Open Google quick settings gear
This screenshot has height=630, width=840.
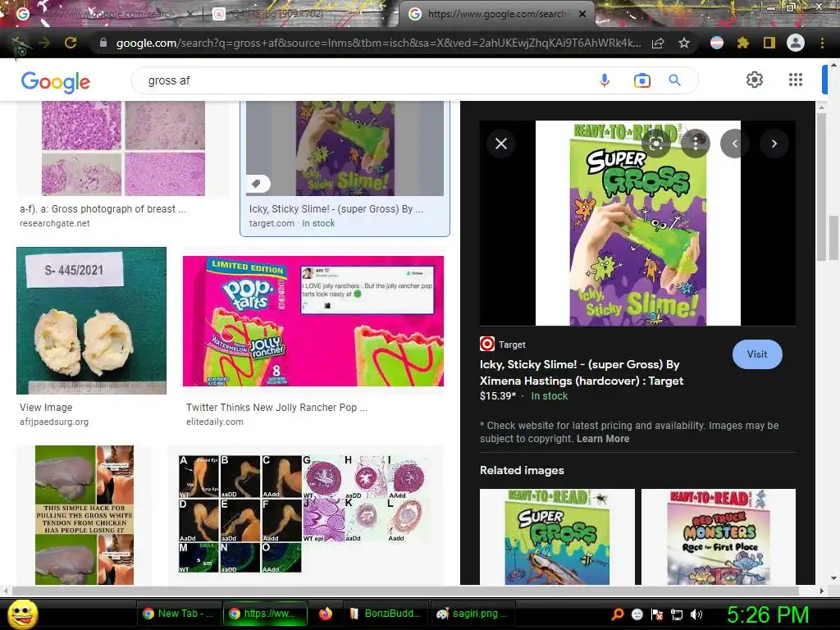(x=755, y=80)
